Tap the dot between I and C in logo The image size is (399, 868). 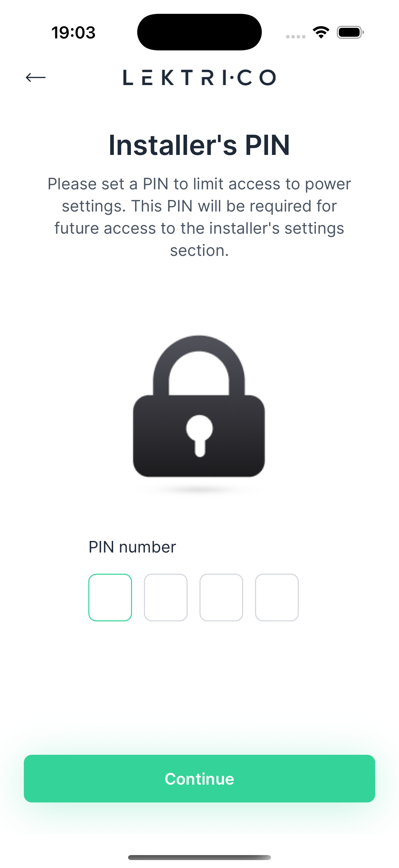click(232, 78)
